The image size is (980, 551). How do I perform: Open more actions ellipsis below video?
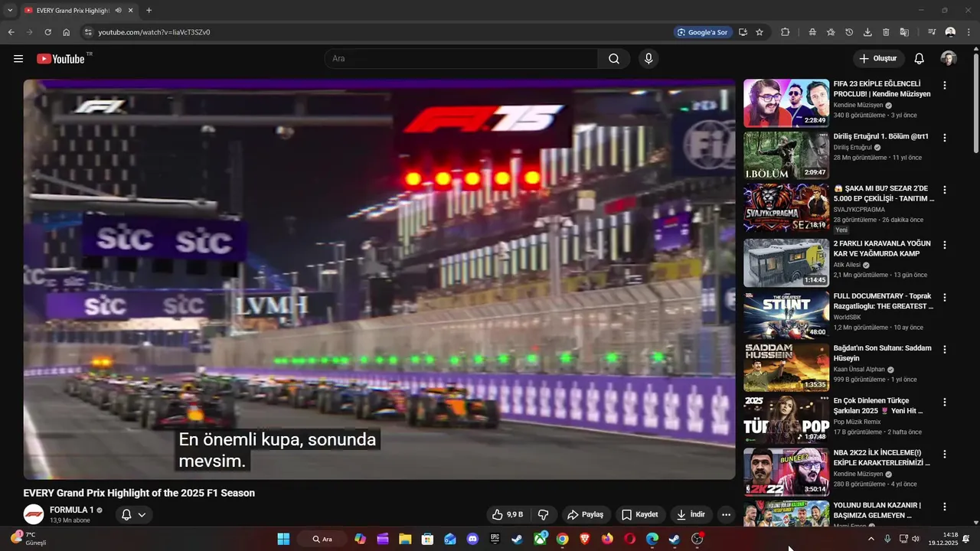click(726, 514)
